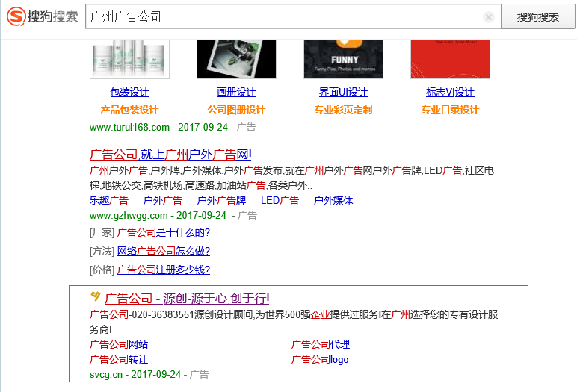Click the Sogou logo icon

pos(16,16)
